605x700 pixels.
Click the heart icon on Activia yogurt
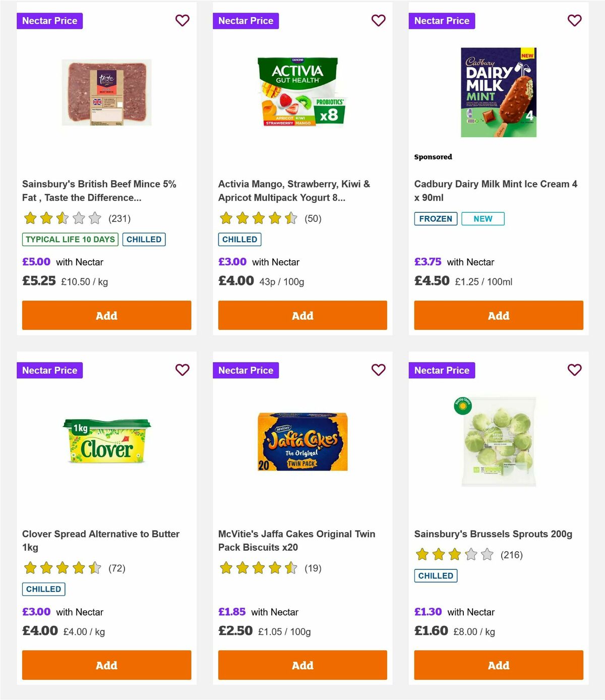tap(378, 21)
